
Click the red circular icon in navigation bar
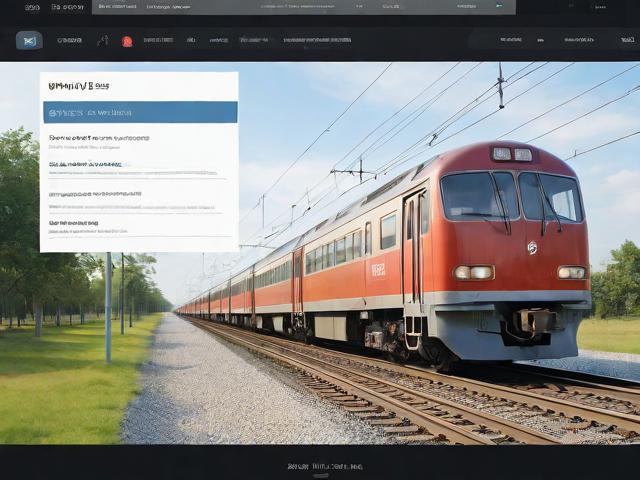click(127, 41)
